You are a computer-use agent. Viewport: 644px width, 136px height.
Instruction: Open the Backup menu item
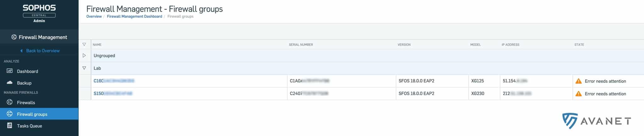[24, 83]
